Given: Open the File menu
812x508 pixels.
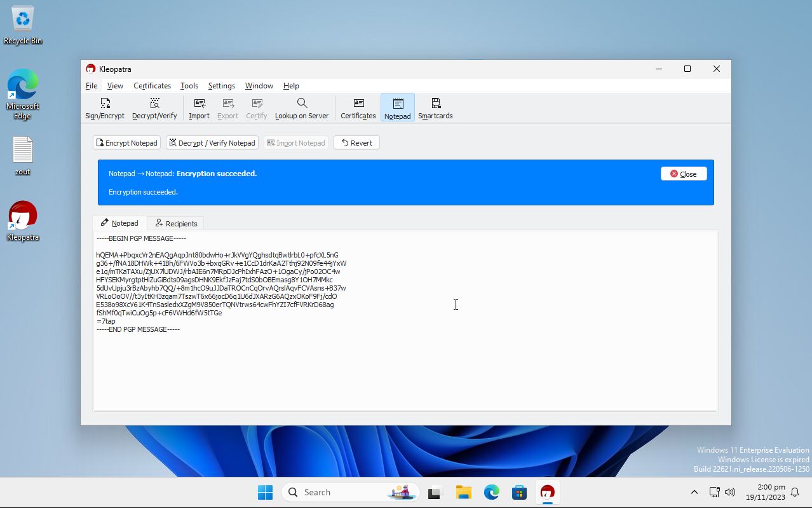Looking at the screenshot, I should 91,86.
